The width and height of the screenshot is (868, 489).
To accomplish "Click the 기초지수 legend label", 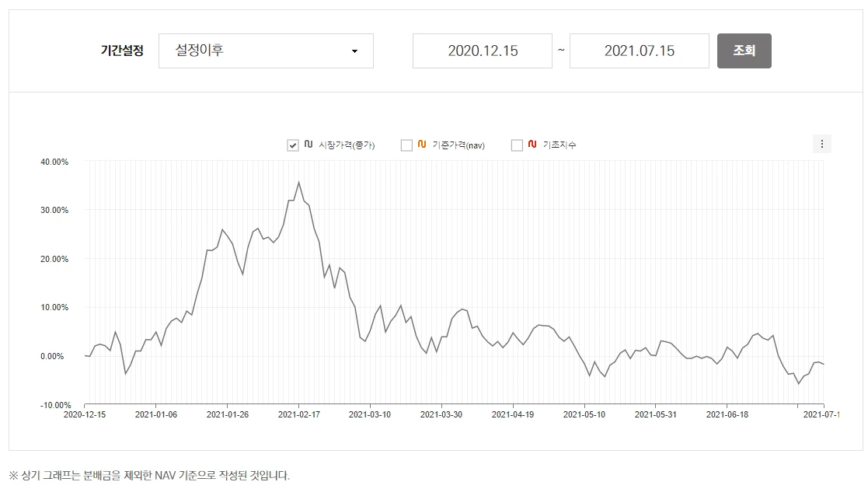I will tap(561, 145).
